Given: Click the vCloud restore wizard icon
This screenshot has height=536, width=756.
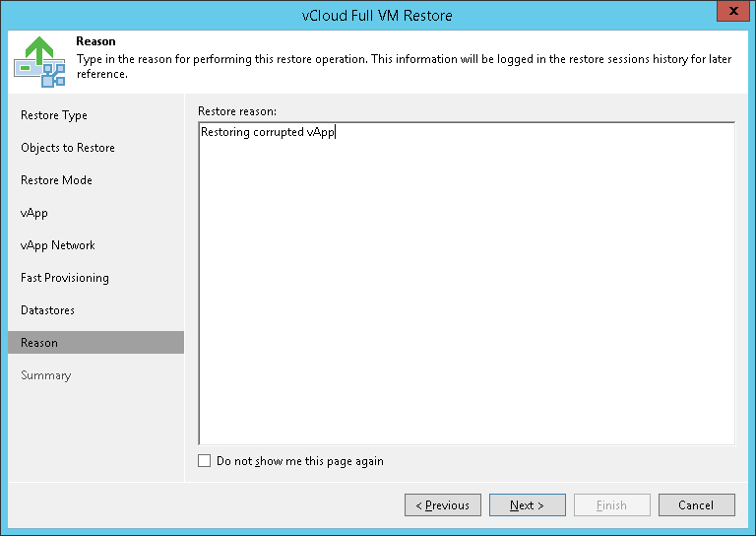Looking at the screenshot, I should coord(39,61).
